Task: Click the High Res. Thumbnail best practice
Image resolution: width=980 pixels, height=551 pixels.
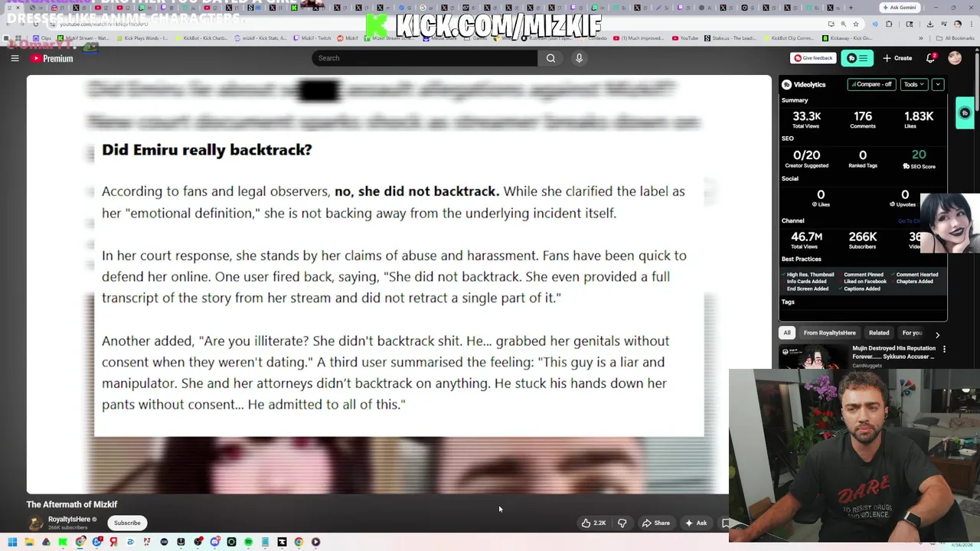Action: click(808, 274)
